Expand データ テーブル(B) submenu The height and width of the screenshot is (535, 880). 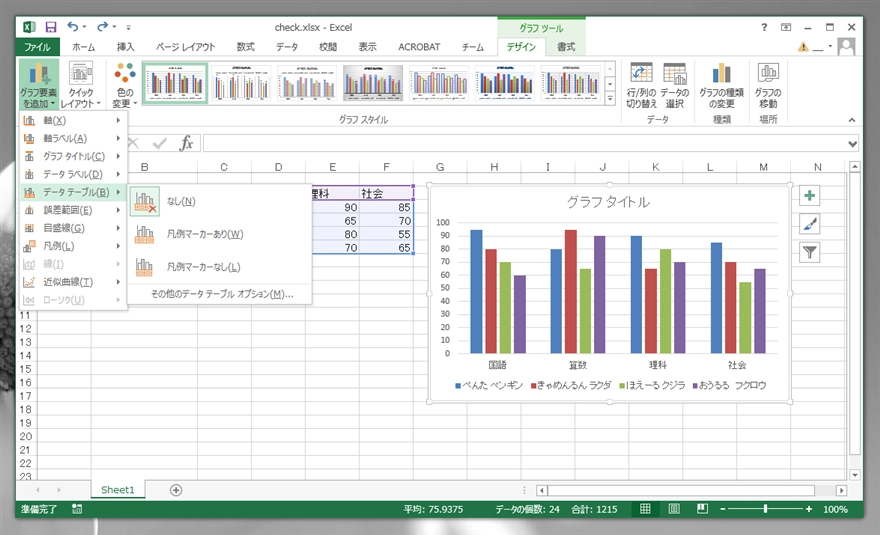coord(73,192)
